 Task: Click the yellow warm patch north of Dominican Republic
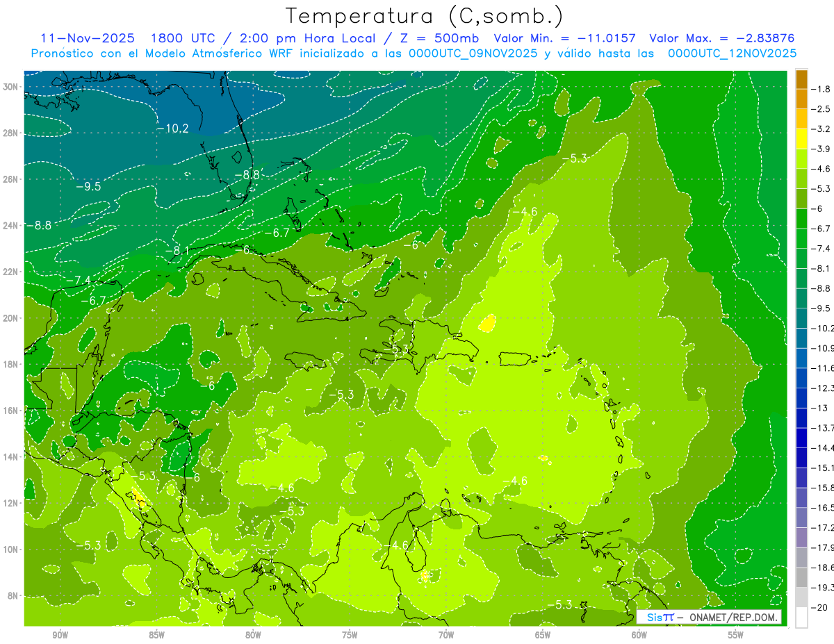488,323
